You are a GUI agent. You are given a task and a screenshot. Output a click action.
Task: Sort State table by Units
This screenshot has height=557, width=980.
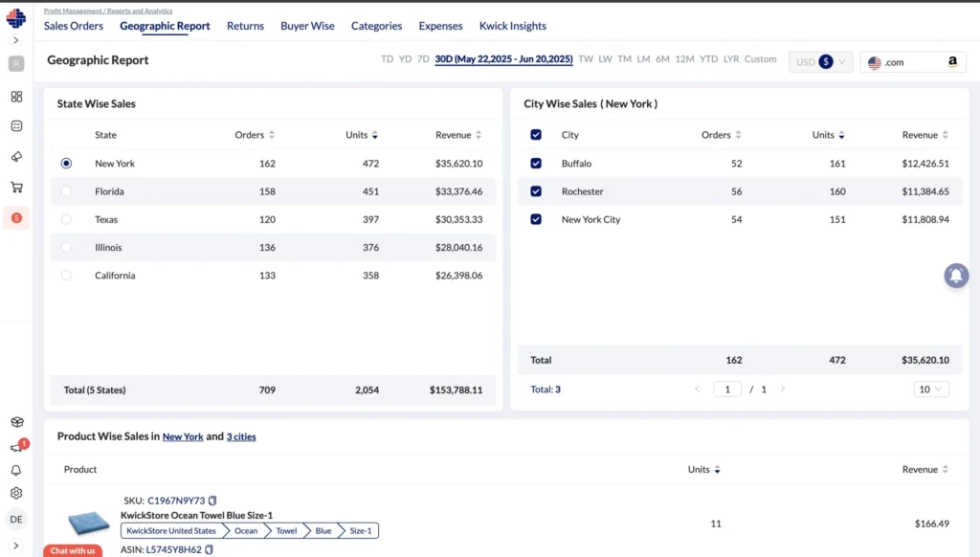(375, 135)
